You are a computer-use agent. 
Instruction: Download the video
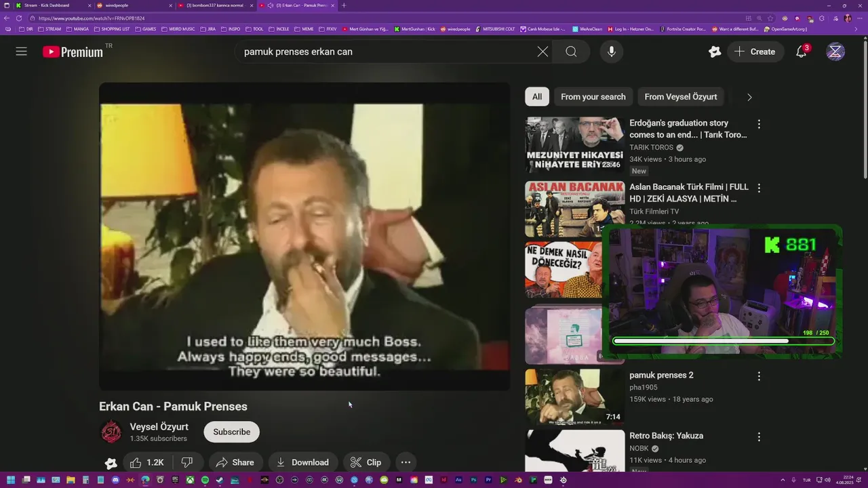coord(302,462)
